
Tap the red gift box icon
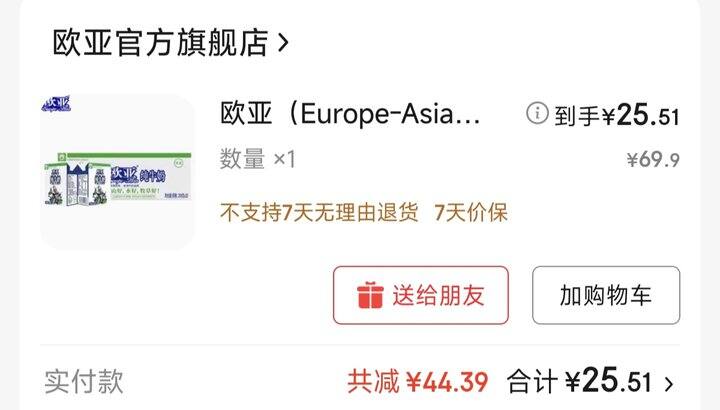pos(370,295)
